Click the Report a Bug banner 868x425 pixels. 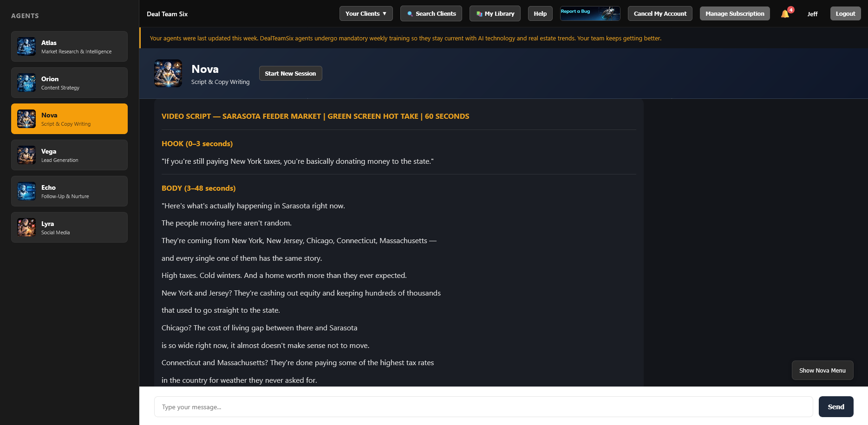(590, 13)
